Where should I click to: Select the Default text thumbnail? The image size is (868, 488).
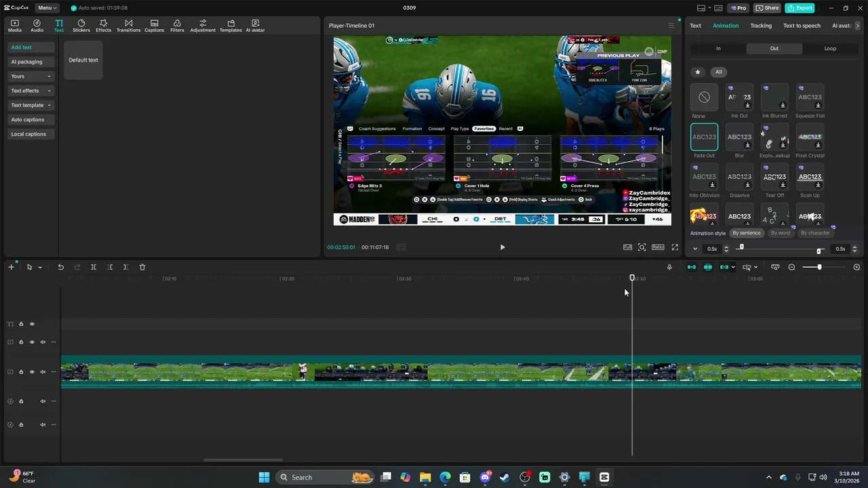coord(83,60)
